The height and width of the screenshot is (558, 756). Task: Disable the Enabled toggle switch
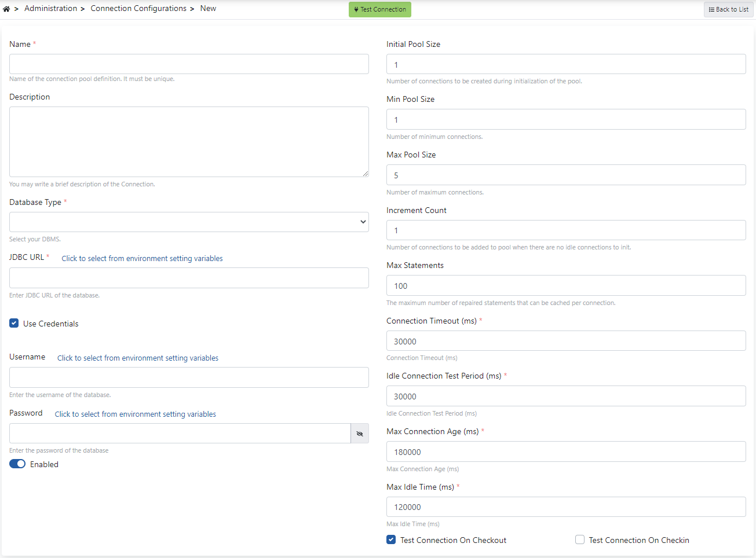(17, 464)
